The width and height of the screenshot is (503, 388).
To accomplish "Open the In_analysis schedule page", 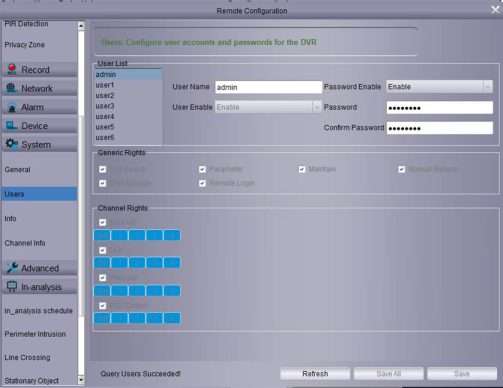I will pos(39,311).
